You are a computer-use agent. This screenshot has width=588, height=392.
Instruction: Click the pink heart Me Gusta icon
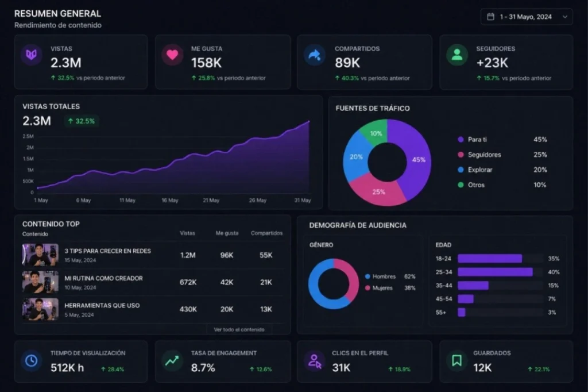[x=172, y=55]
